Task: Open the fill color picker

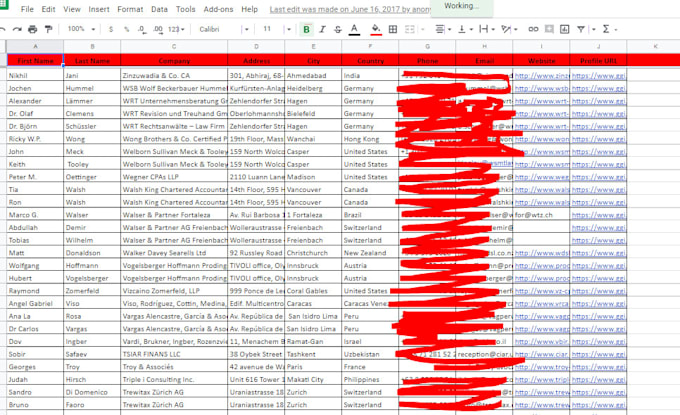Action: (376, 29)
